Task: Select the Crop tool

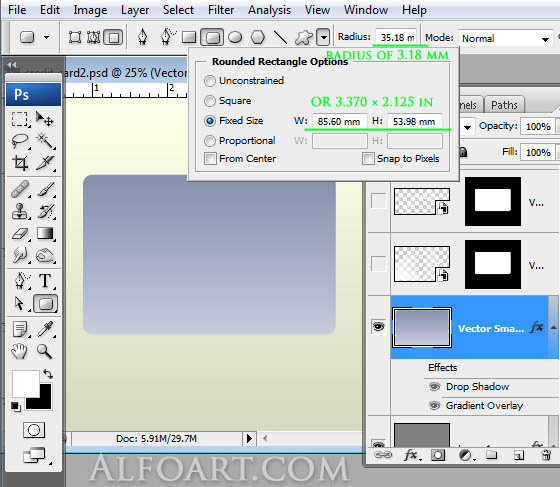Action: [20, 163]
